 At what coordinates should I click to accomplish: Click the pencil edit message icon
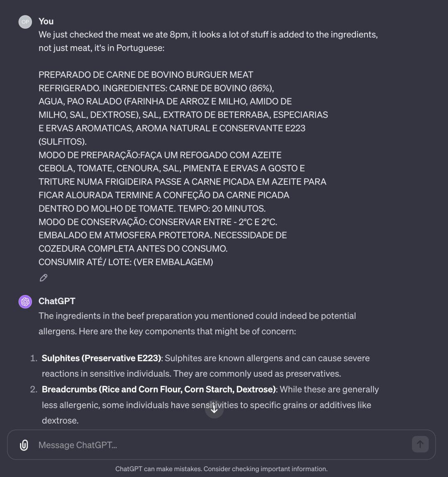click(x=44, y=278)
